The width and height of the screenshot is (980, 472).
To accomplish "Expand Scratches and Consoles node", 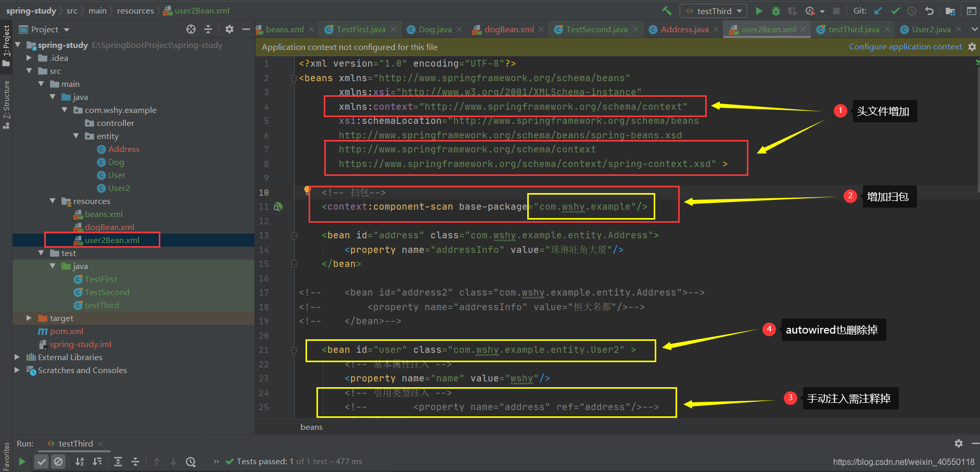I will [x=17, y=370].
